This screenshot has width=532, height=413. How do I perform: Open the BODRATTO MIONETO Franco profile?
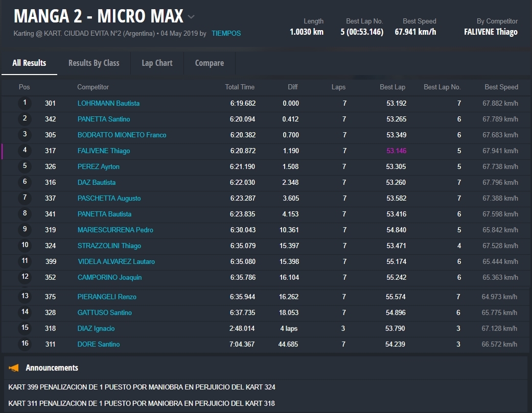[x=122, y=135]
